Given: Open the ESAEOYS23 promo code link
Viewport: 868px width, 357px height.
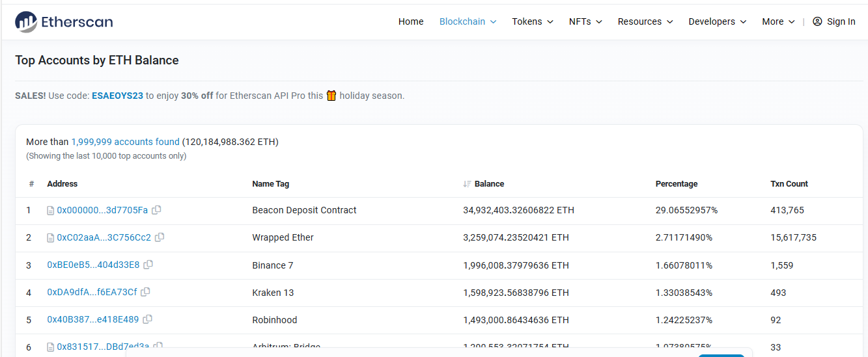Looking at the screenshot, I should pos(117,96).
